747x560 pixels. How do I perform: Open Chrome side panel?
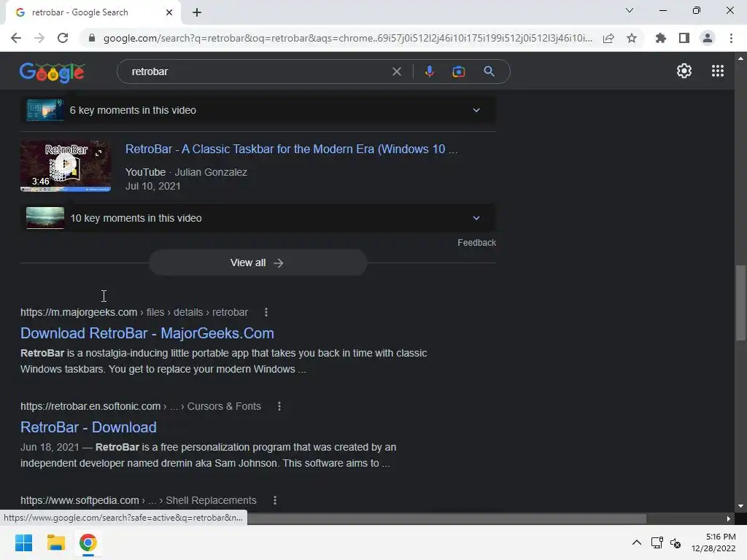click(x=684, y=38)
